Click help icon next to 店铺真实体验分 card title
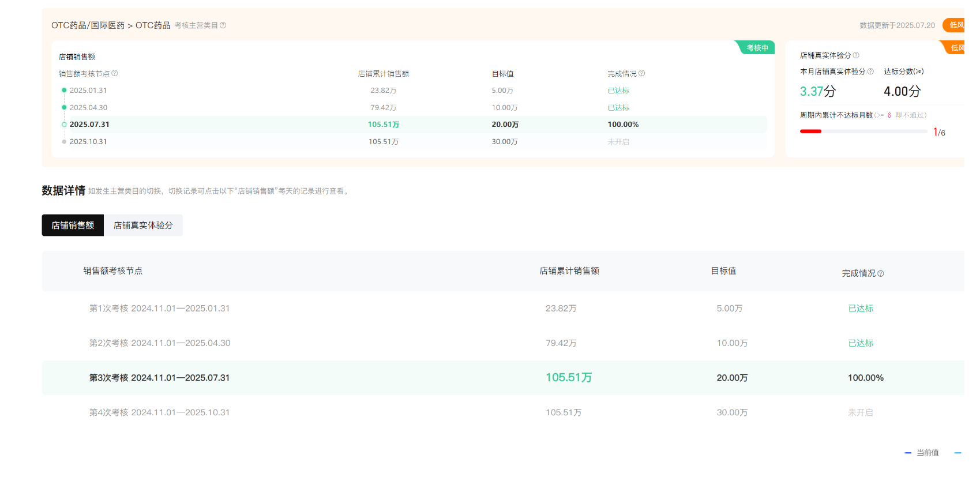Image resolution: width=980 pixels, height=481 pixels. 856,55
